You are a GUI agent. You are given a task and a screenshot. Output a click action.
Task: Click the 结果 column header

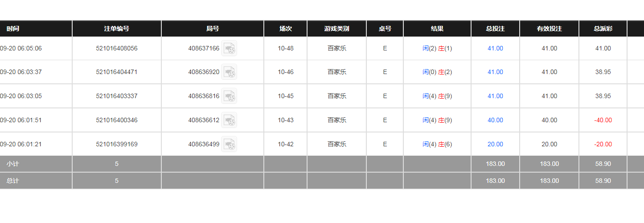437,29
